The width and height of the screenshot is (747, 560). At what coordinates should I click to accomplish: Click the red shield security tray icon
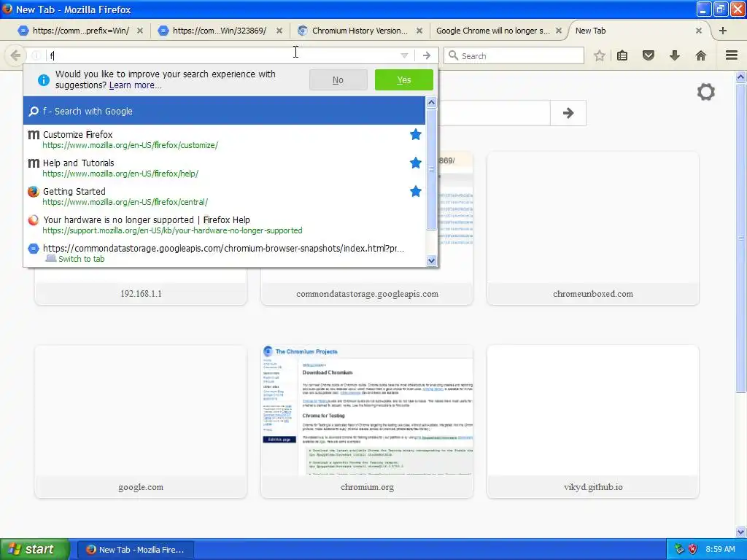[693, 549]
